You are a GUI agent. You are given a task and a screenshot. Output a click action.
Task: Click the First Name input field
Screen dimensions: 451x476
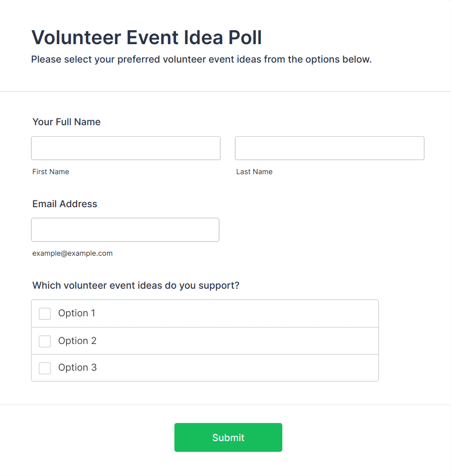coord(126,148)
